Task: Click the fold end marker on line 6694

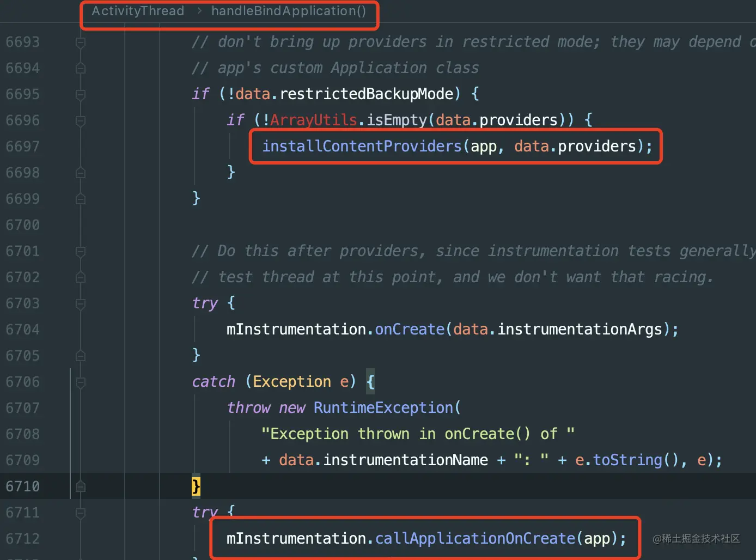Action: coord(81,68)
